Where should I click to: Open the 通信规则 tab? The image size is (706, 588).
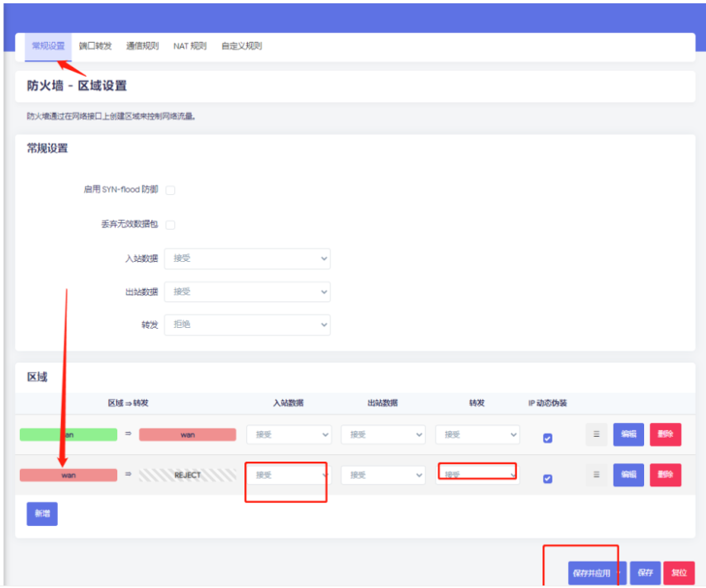pyautogui.click(x=142, y=46)
